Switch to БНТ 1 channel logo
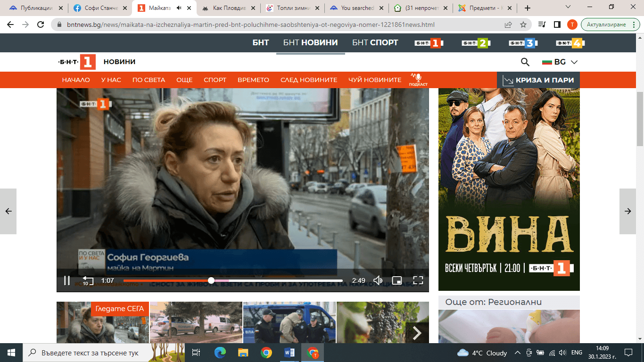The height and width of the screenshot is (362, 644). click(429, 43)
